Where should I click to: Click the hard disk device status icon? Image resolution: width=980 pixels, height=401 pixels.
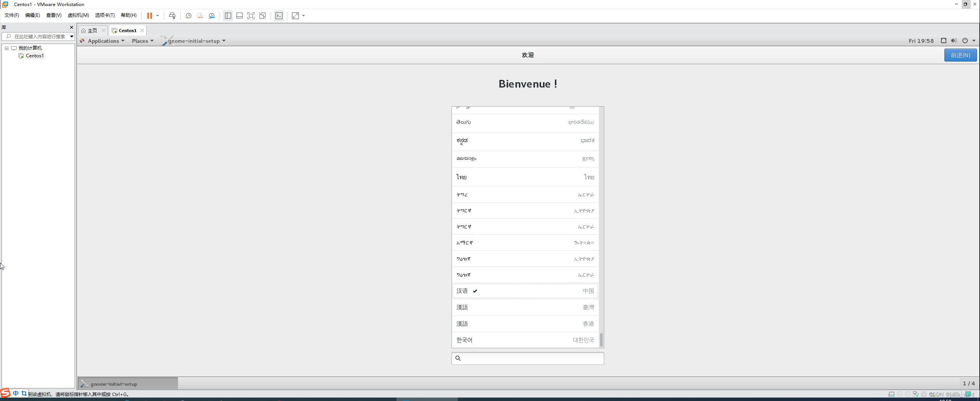pos(891,395)
